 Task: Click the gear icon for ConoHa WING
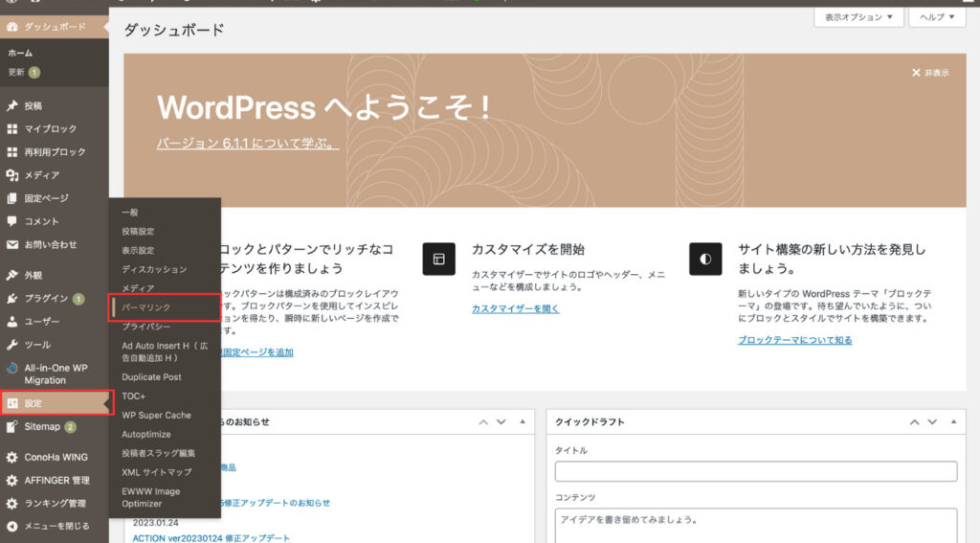(x=11, y=458)
